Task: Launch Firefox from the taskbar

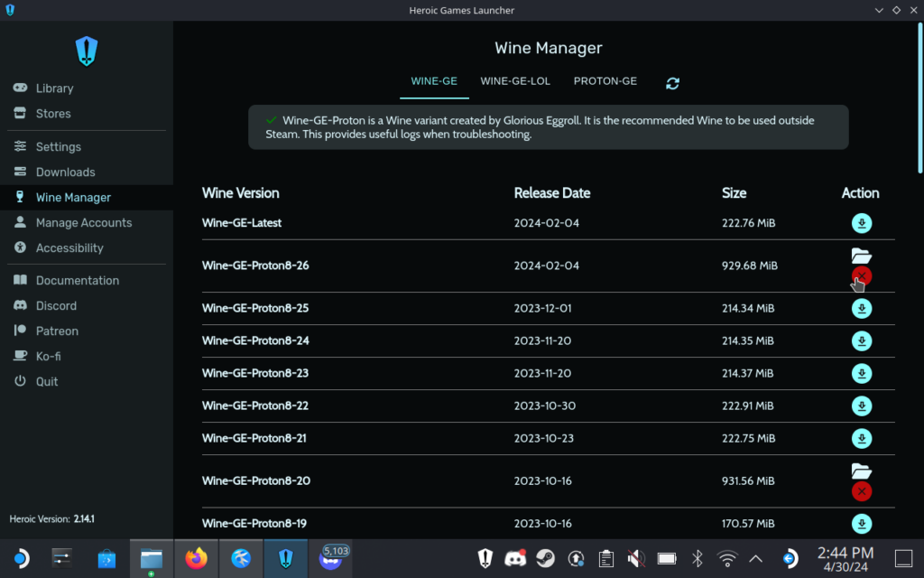Action: 196,558
